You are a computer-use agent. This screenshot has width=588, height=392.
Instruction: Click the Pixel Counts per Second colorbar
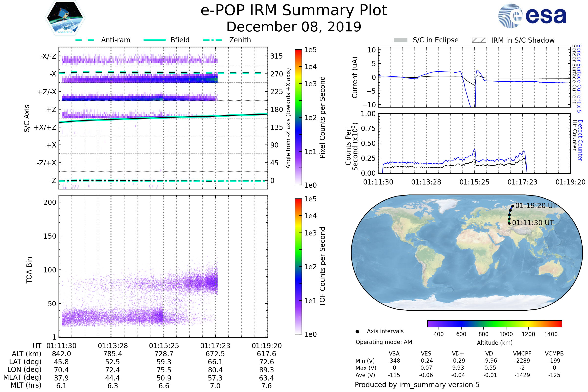coord(298,117)
